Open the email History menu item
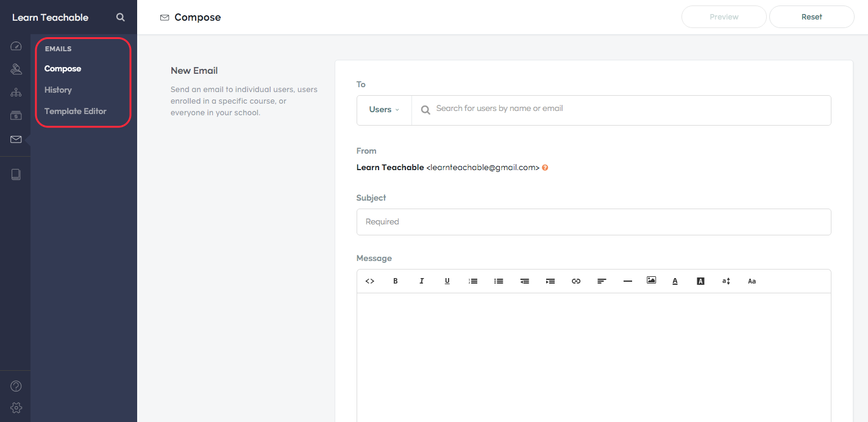Screen dimensions: 868x422 pyautogui.click(x=58, y=90)
